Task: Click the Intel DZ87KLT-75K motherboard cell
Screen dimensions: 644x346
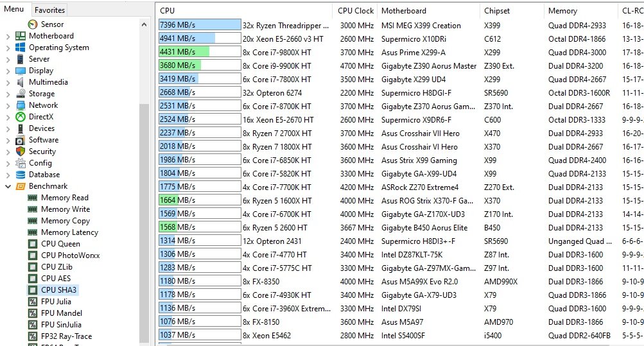Action: 412,255
